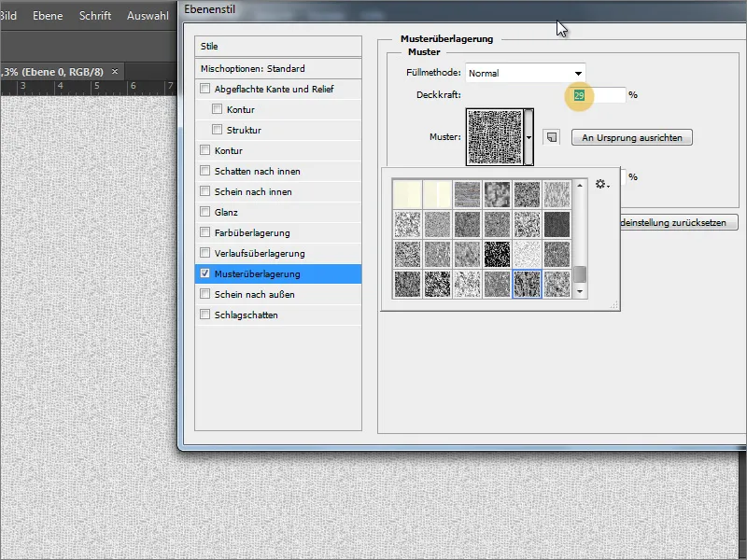Enable Schein nach innen checkbox
747x560 pixels.
(204, 191)
